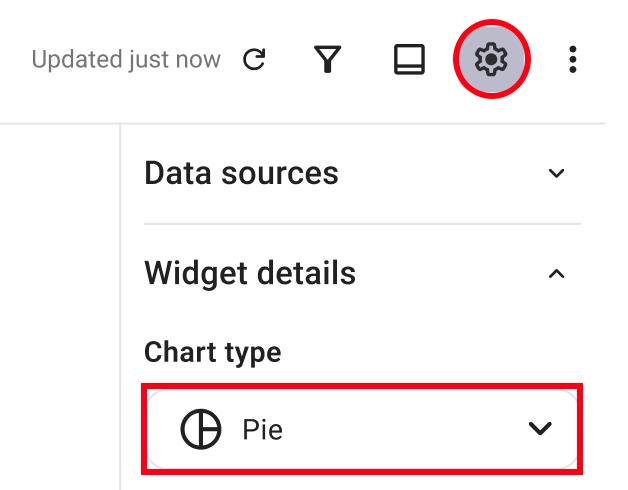Open the three-dot more options menu
The width and height of the screenshot is (628, 490).
point(573,59)
